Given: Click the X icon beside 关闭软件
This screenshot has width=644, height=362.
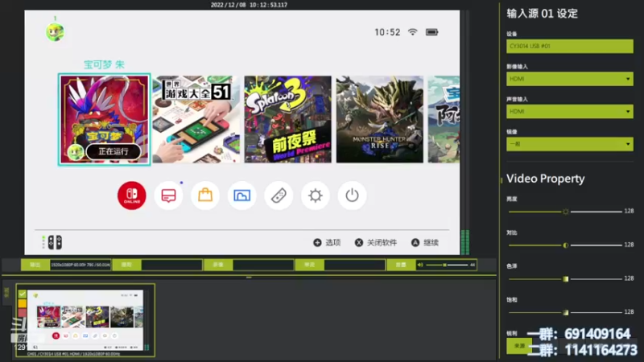Looking at the screenshot, I should click(x=358, y=243).
